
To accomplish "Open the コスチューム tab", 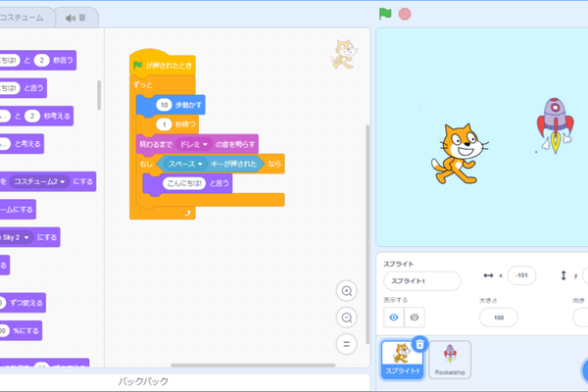I will (x=25, y=18).
